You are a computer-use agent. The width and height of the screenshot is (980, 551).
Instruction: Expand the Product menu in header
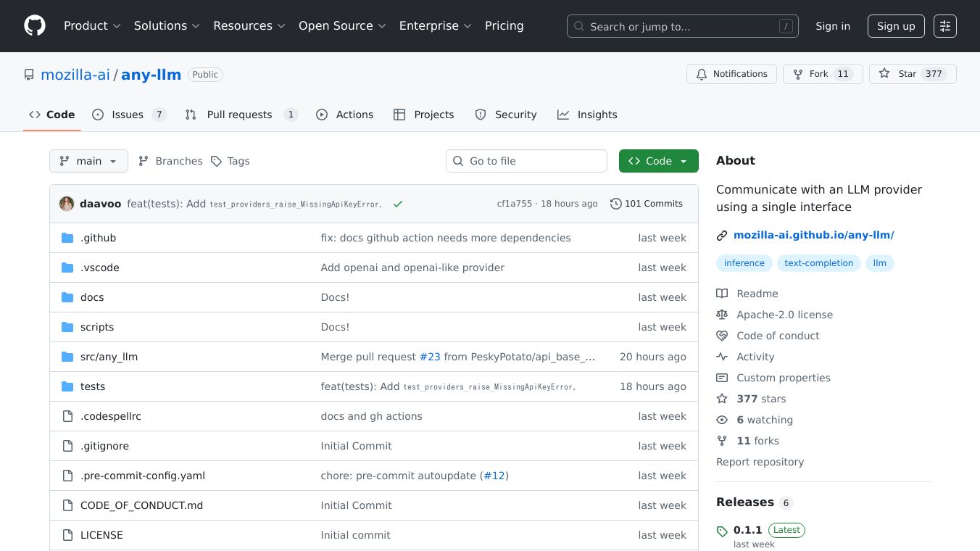[x=92, y=26]
